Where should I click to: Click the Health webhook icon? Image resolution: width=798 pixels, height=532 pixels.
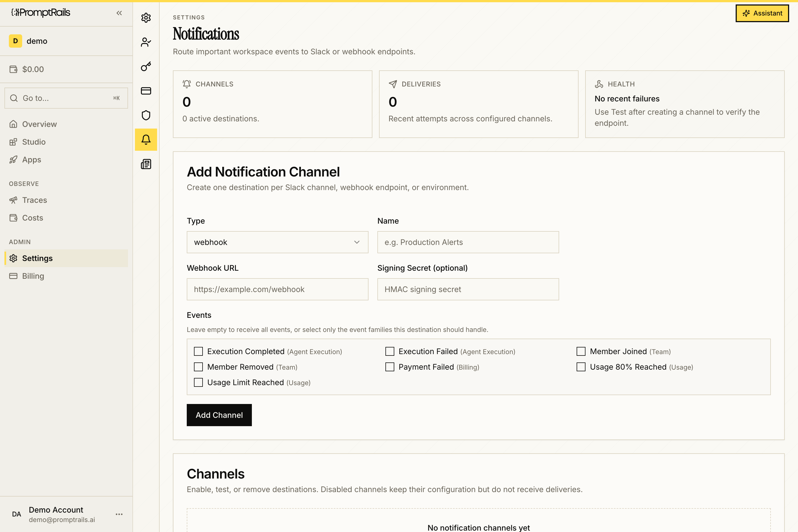click(599, 84)
